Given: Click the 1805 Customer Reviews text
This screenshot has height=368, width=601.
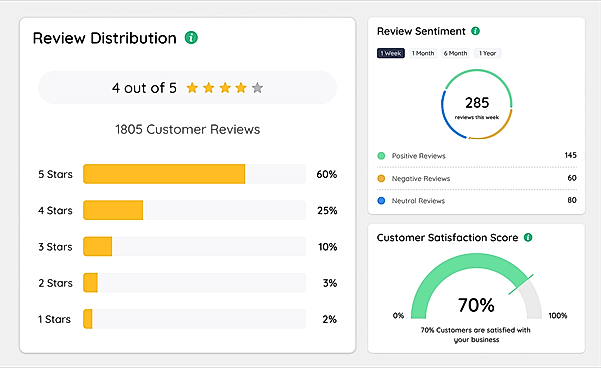Looking at the screenshot, I should pyautogui.click(x=188, y=129).
